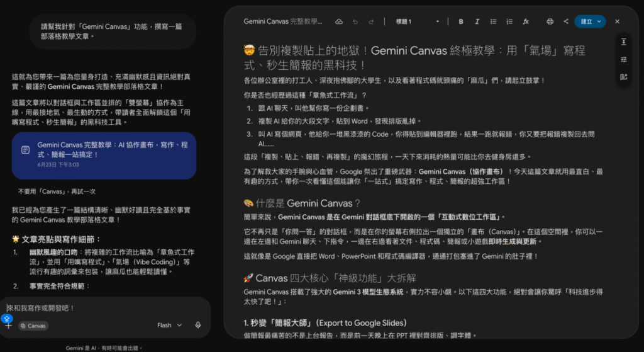Open the Flash model selector
Image resolution: width=644 pixels, height=352 pixels.
169,326
